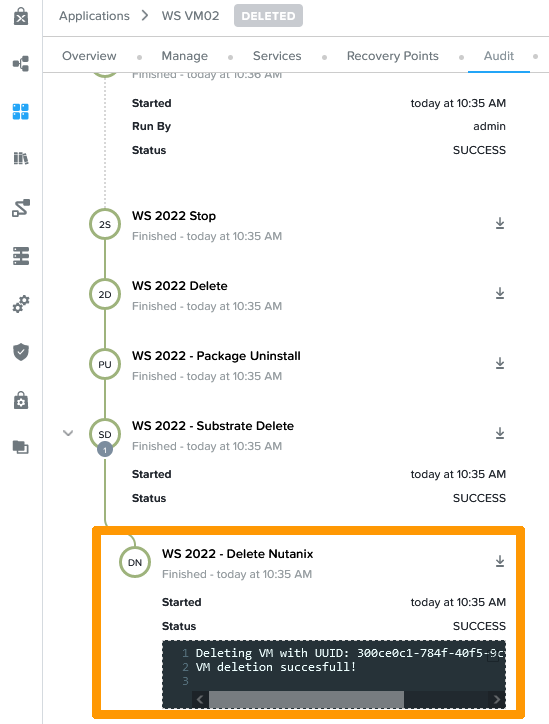
Task: Open the blueprints icon in sidebar
Action: click(21, 63)
